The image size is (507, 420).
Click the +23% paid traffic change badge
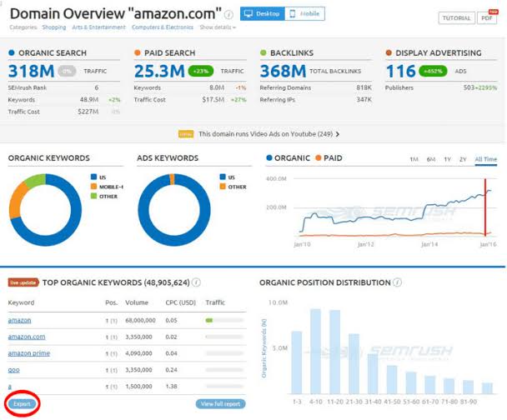(x=201, y=71)
